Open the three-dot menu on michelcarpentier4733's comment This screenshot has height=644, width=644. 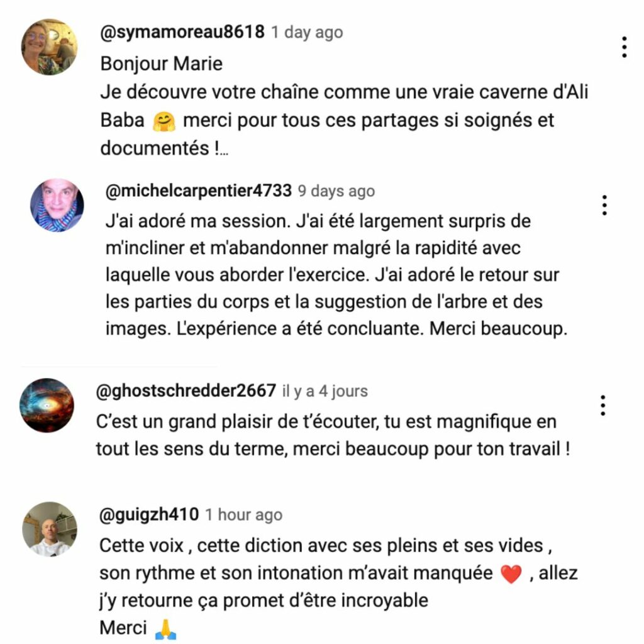604,205
